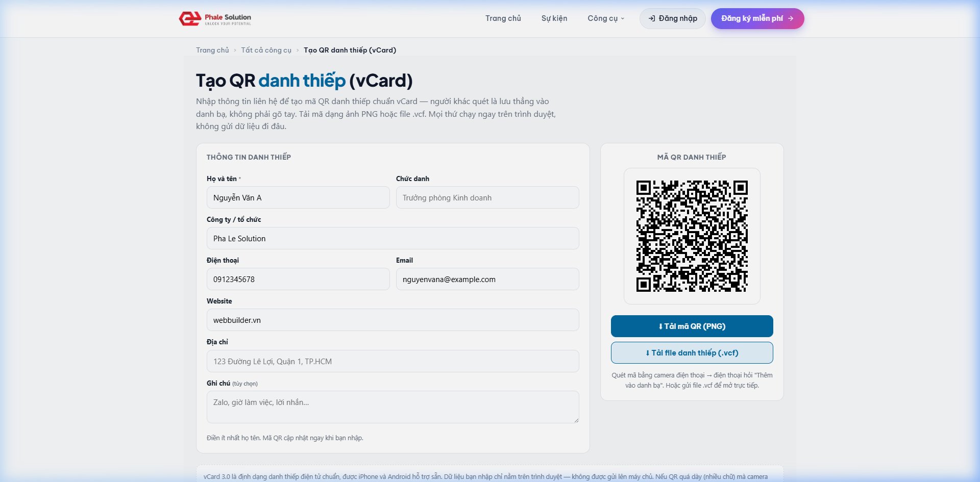980x482 pixels.
Task: Download QR with Tải mã QR (PNG)
Action: pyautogui.click(x=692, y=326)
